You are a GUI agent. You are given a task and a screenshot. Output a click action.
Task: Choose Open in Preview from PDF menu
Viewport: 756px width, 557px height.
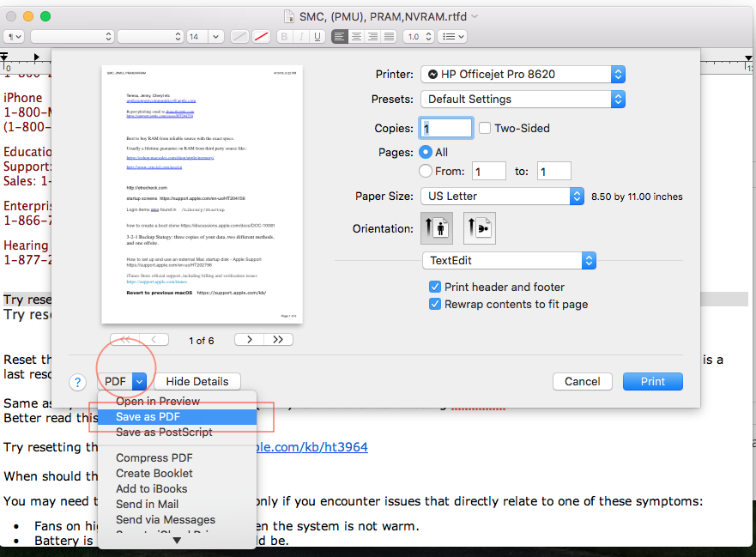click(x=177, y=402)
